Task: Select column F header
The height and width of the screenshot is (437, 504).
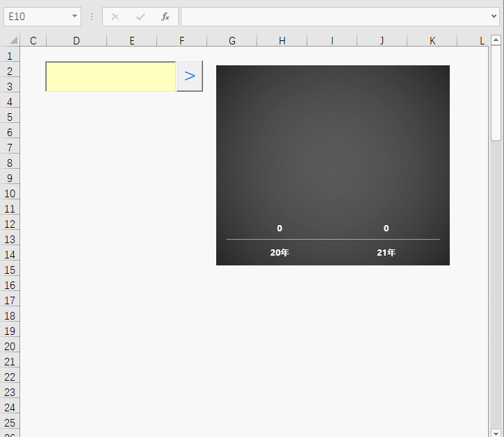Action: pyautogui.click(x=182, y=41)
